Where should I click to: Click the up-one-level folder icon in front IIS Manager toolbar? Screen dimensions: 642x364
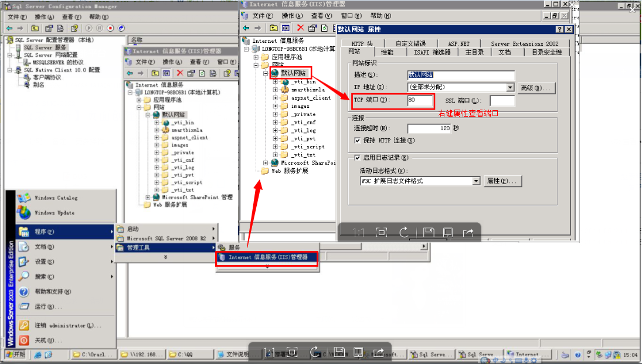click(x=273, y=28)
